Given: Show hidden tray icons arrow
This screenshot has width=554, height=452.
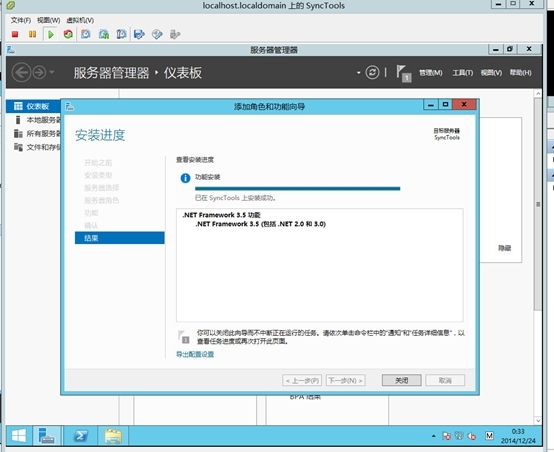Looking at the screenshot, I should [x=434, y=436].
